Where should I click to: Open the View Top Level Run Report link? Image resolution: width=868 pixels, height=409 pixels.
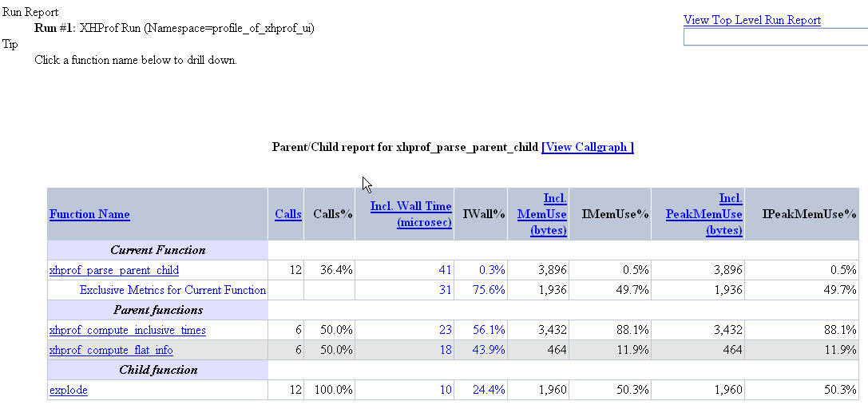coord(751,20)
